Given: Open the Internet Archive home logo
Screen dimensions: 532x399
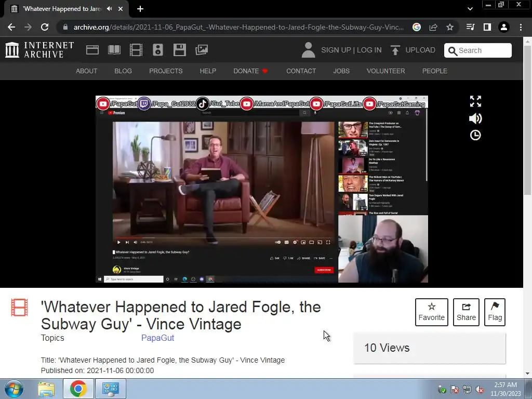Looking at the screenshot, I should (39, 50).
